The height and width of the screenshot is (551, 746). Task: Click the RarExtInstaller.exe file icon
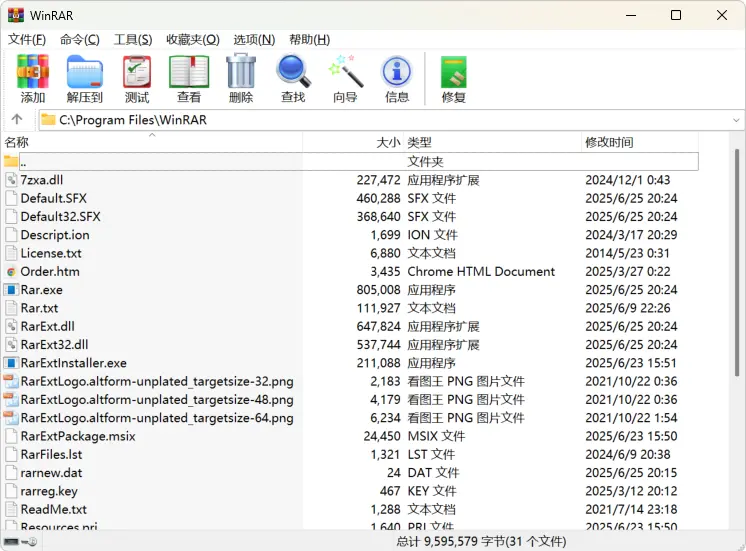pyautogui.click(x=11, y=363)
